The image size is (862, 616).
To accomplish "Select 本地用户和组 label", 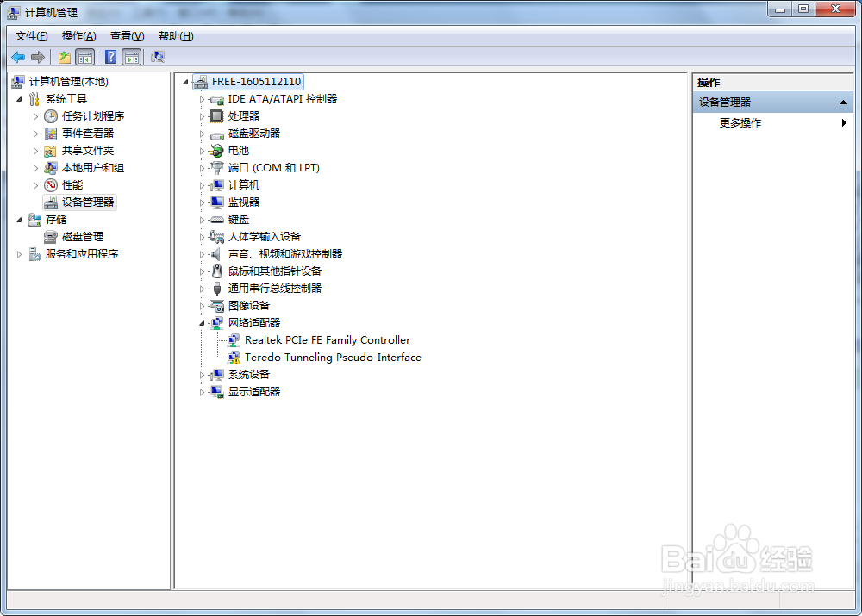I will point(93,168).
